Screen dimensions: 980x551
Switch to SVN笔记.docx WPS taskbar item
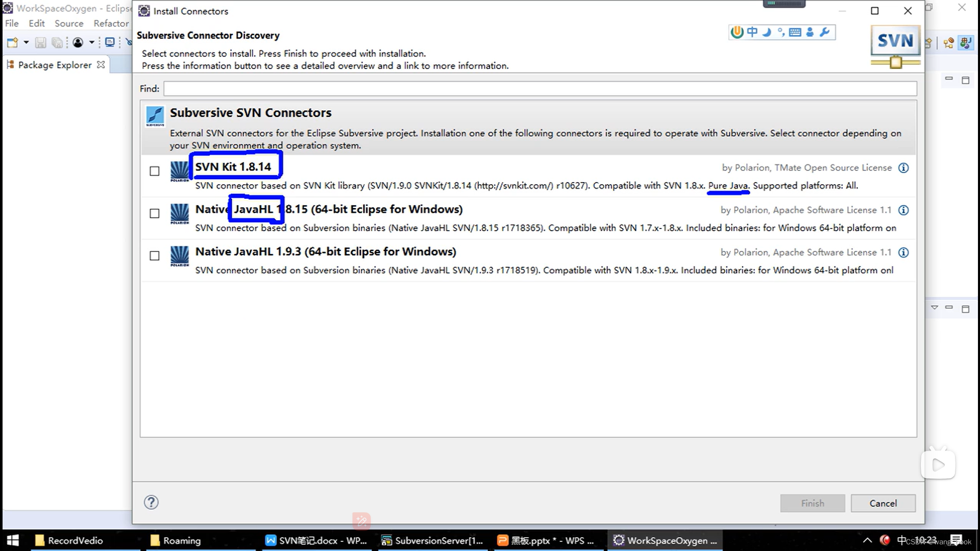coord(316,540)
